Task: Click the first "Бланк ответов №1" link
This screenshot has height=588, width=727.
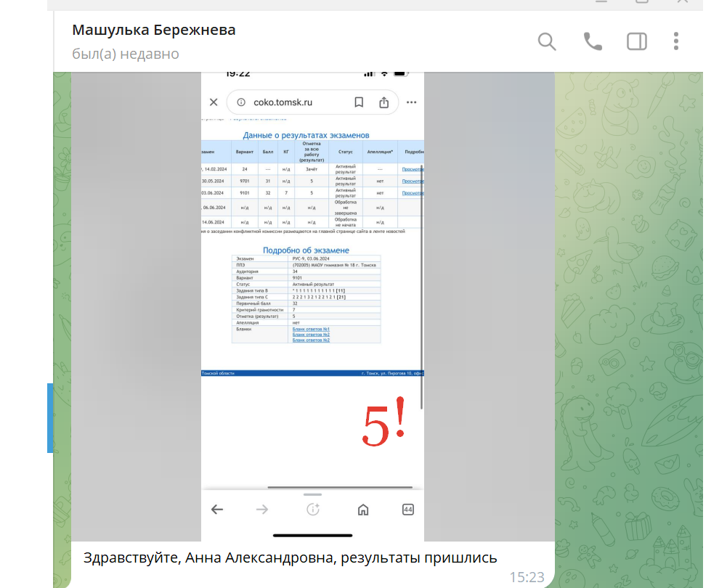Action: [x=311, y=329]
